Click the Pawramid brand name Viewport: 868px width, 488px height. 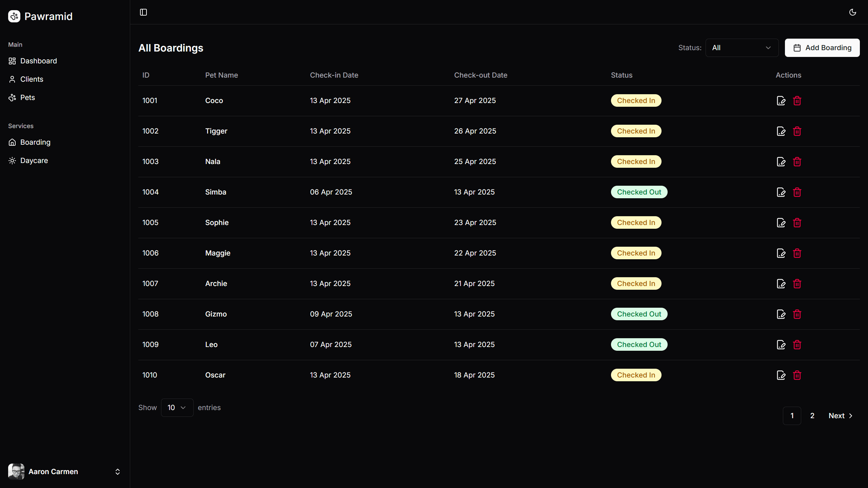tap(48, 16)
